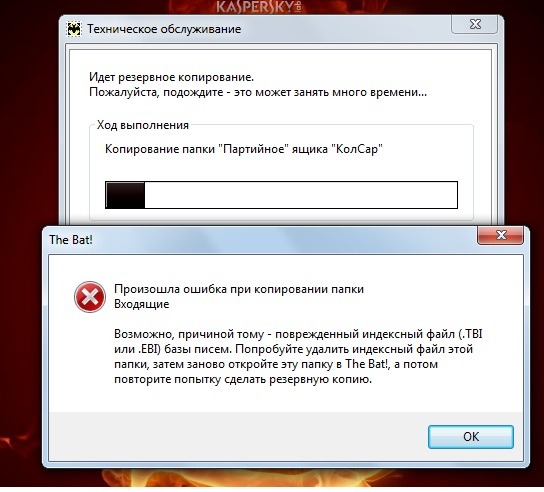The width and height of the screenshot is (544, 492).
Task: Click the Kaspersky lab logo on wallpaper
Action: 258,7
